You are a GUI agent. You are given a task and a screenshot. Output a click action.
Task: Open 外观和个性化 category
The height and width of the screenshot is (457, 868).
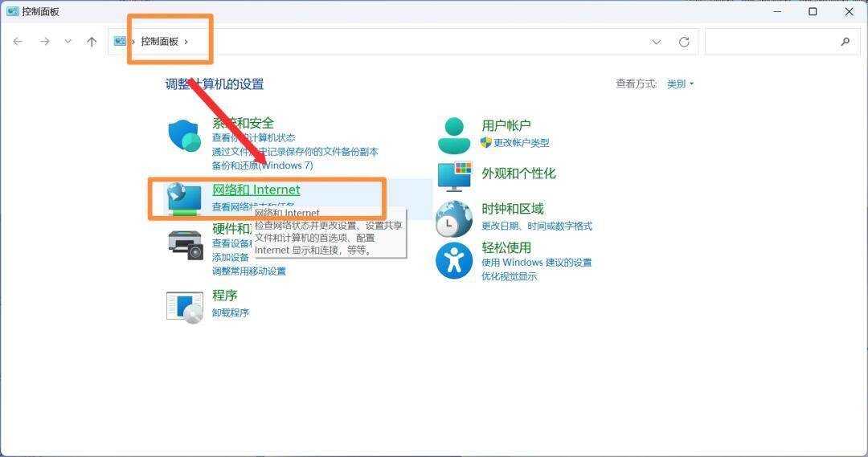pos(518,173)
